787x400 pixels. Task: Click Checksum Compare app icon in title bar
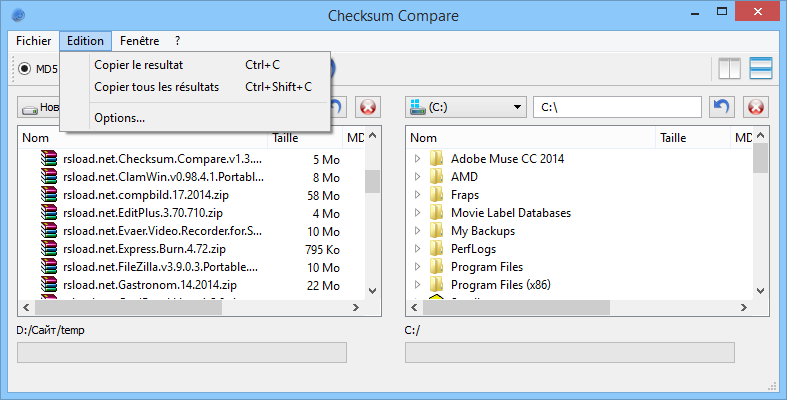coord(19,15)
